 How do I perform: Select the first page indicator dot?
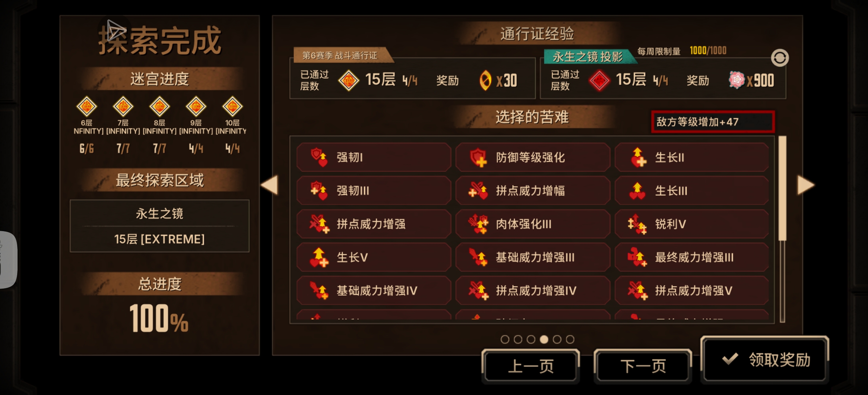click(505, 339)
